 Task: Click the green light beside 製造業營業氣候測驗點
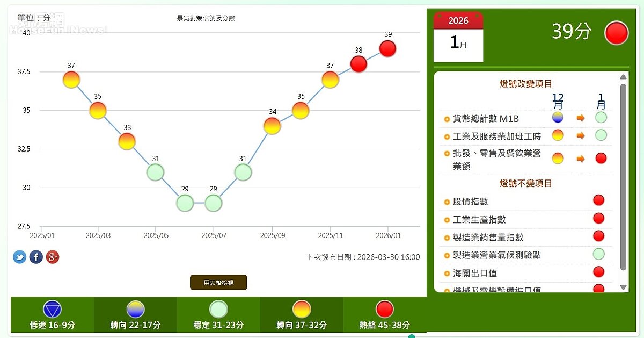[x=599, y=254]
